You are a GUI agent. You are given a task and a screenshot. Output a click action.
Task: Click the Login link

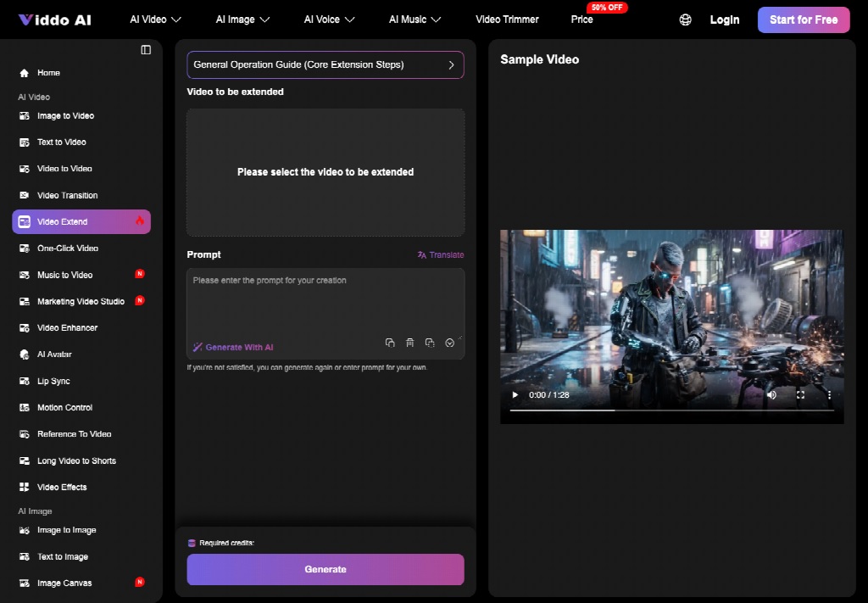(725, 20)
